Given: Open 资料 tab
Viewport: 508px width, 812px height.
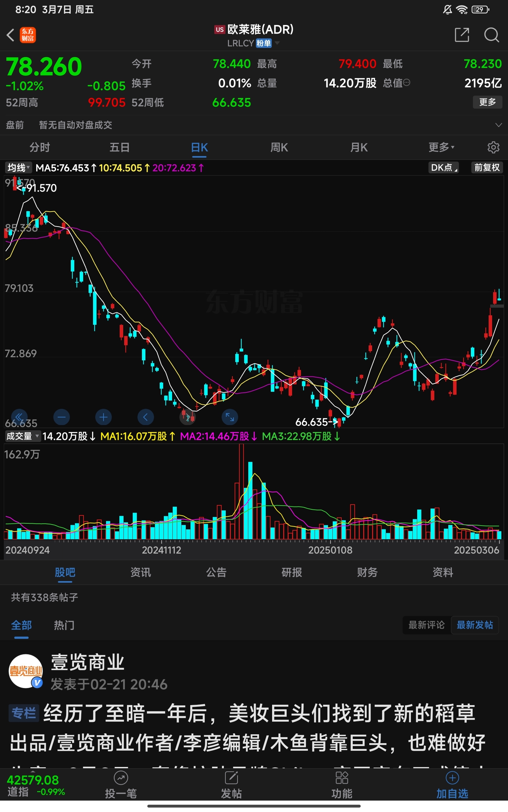Looking at the screenshot, I should tap(443, 572).
